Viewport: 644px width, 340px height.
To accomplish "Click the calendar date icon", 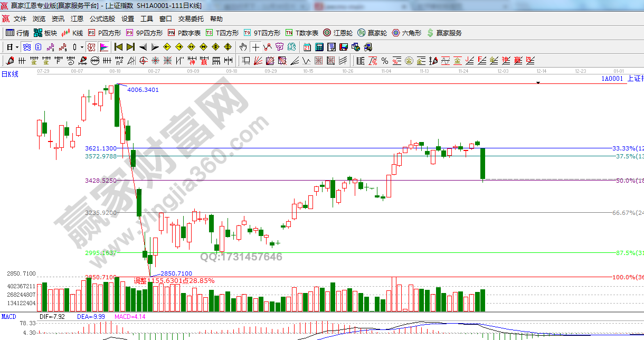I will [x=307, y=47].
